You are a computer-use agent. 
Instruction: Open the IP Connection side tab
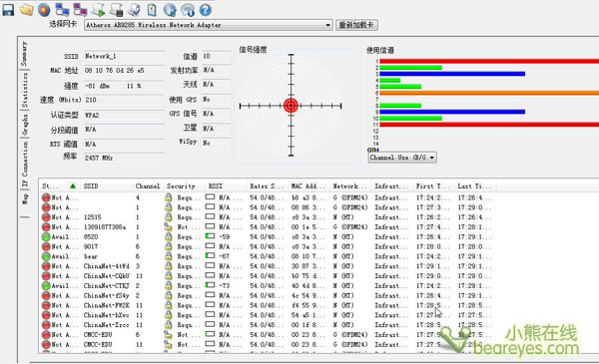coord(24,165)
